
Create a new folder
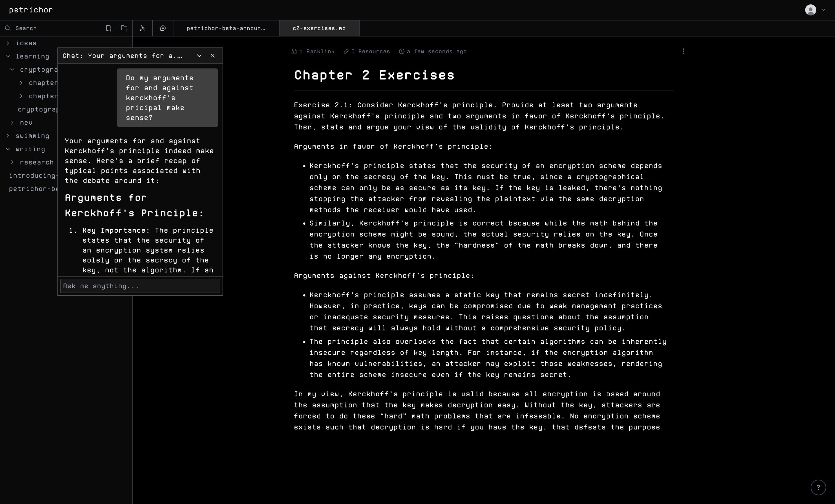click(x=124, y=28)
